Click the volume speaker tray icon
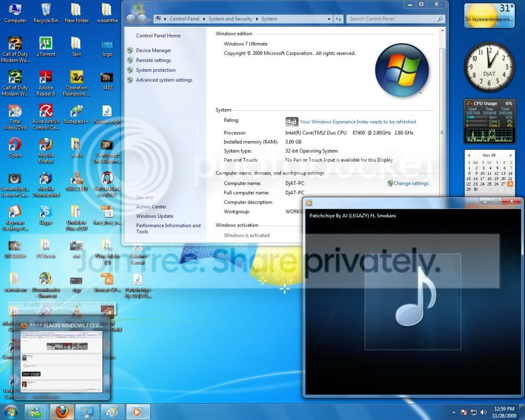Screen dimensions: 525x420 (x=483, y=412)
